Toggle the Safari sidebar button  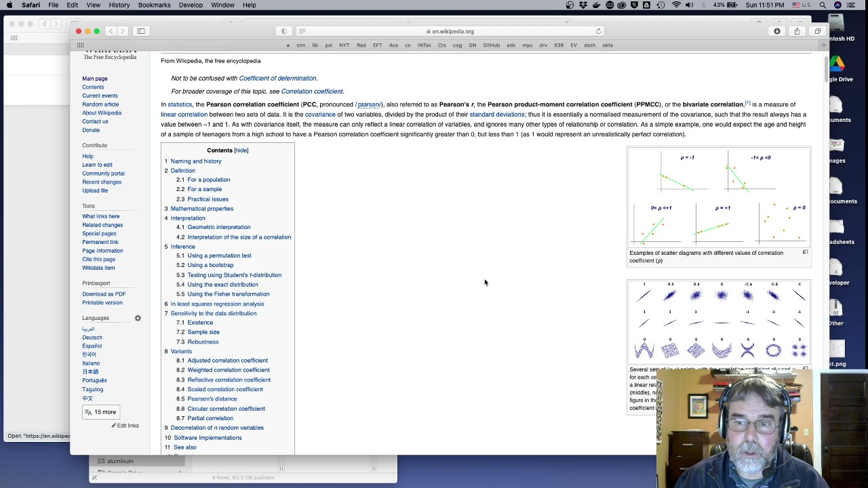(141, 31)
